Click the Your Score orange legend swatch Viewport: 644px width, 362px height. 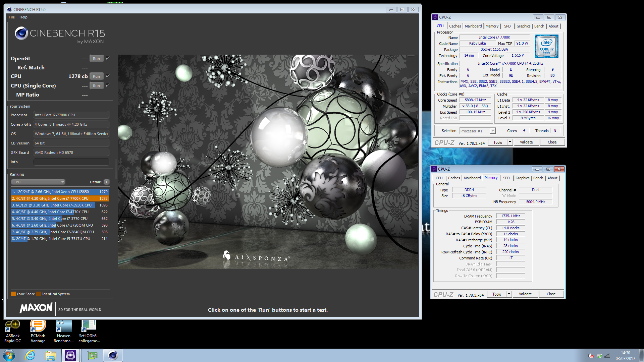(x=13, y=294)
